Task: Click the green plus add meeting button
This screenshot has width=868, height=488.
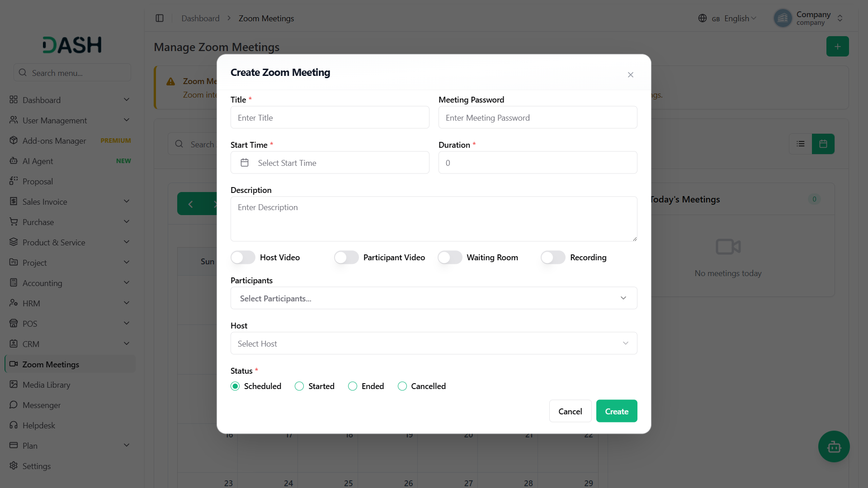Action: coord(837,47)
